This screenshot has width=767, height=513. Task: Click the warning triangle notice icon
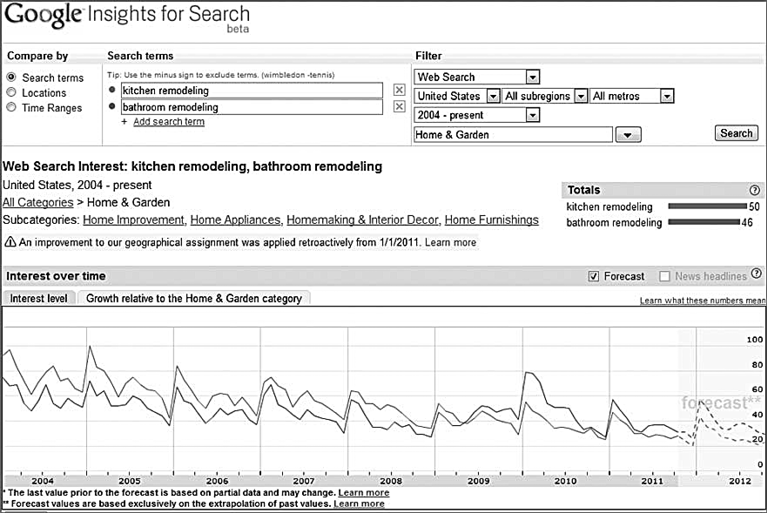click(10, 242)
